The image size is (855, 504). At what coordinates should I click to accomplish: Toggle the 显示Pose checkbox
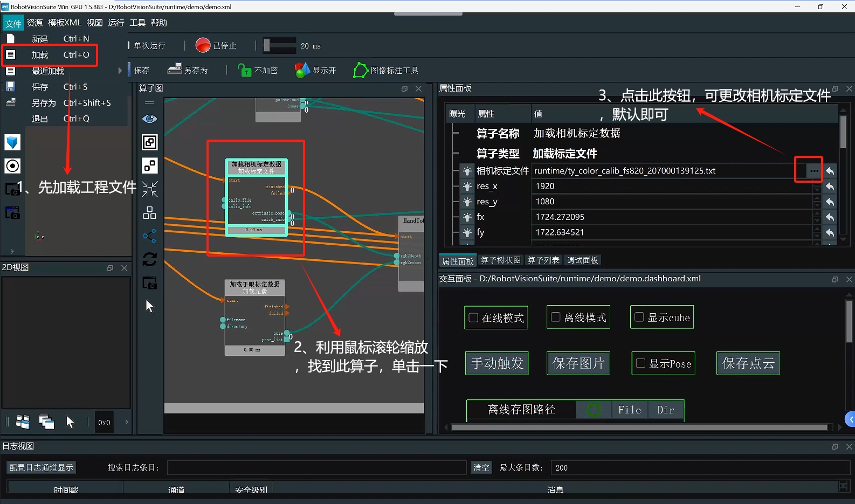(x=640, y=363)
